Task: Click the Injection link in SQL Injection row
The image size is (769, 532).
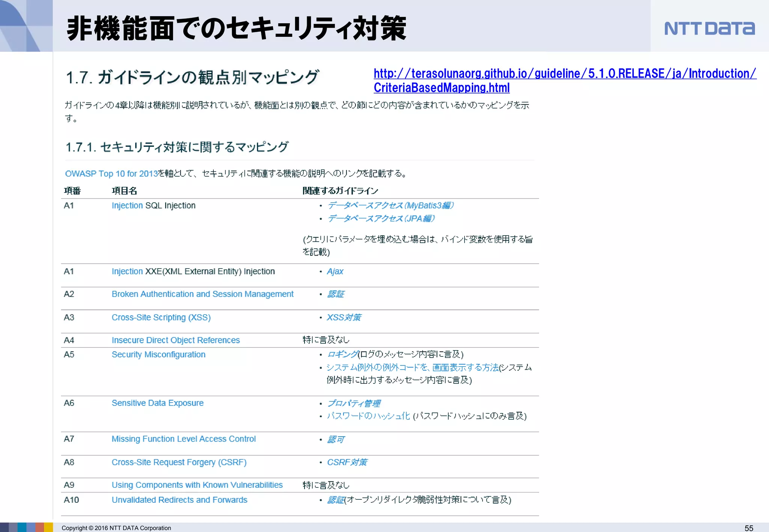Action: (127, 206)
